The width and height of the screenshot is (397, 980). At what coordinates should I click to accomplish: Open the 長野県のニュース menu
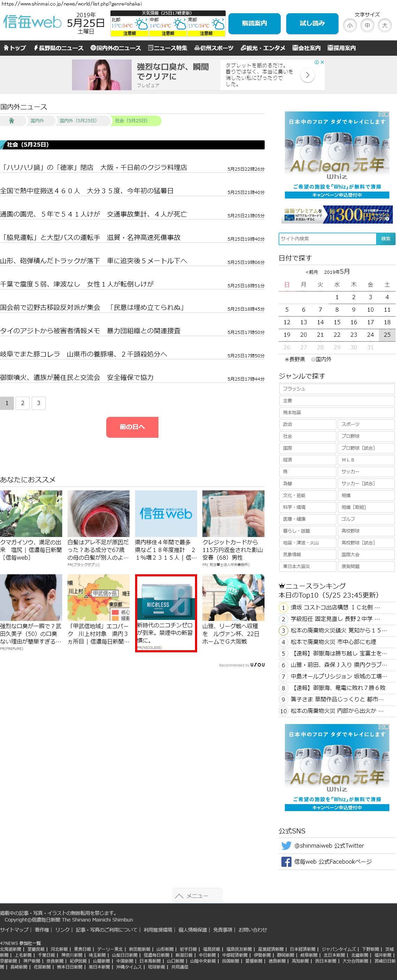[59, 48]
